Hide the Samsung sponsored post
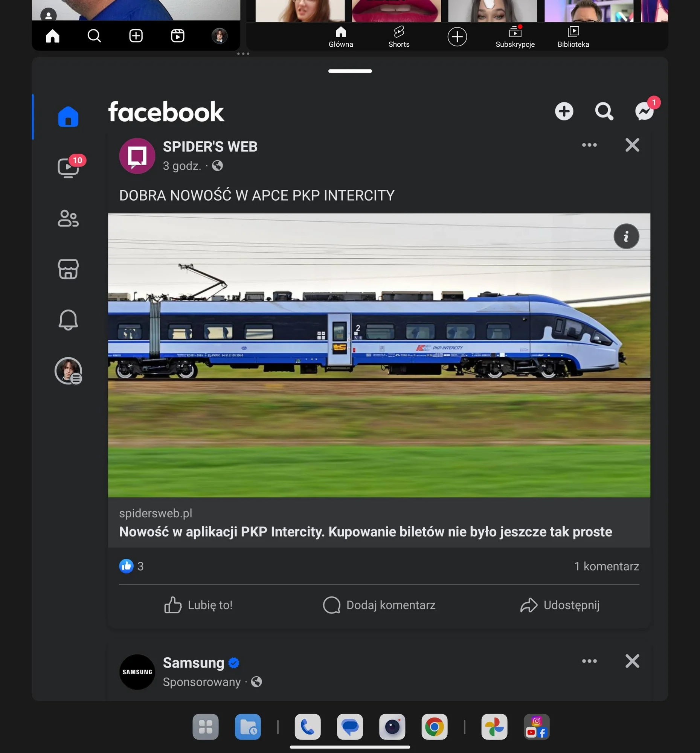700x753 pixels. tap(632, 662)
